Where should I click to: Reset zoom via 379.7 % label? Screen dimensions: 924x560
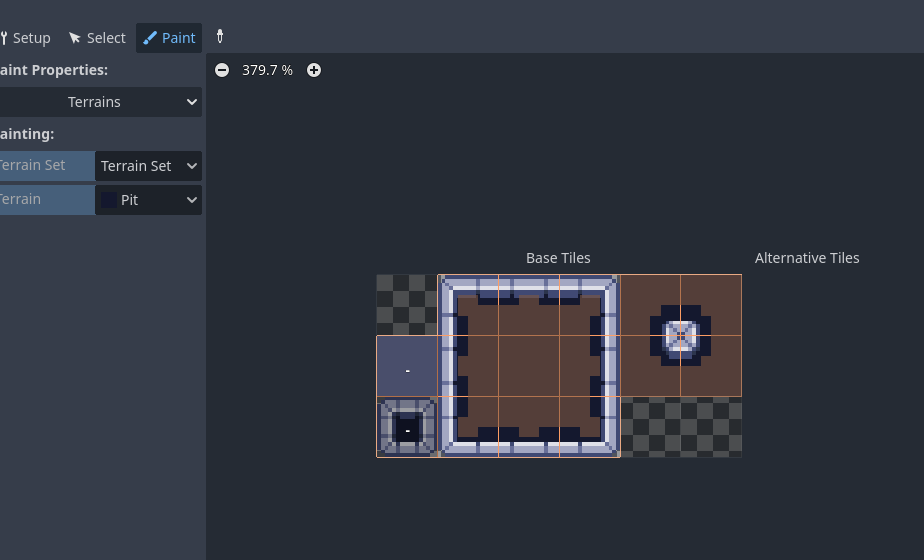click(267, 70)
